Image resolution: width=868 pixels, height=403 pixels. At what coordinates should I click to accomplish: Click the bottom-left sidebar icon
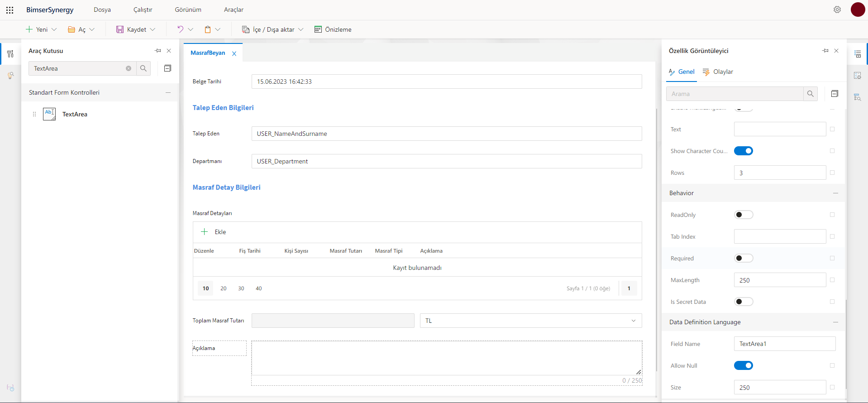tap(10, 388)
